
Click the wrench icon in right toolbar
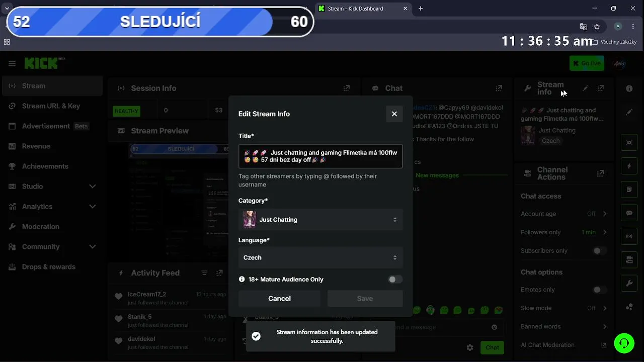click(x=629, y=284)
